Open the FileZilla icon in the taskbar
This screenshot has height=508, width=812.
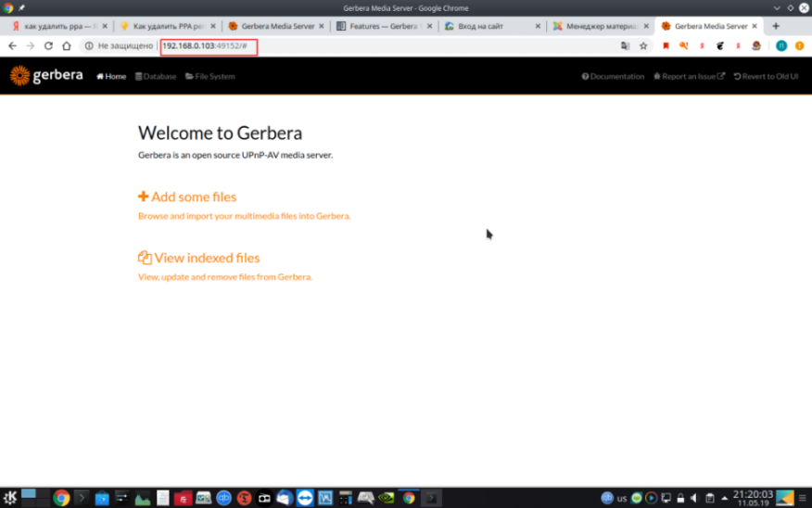click(x=183, y=498)
